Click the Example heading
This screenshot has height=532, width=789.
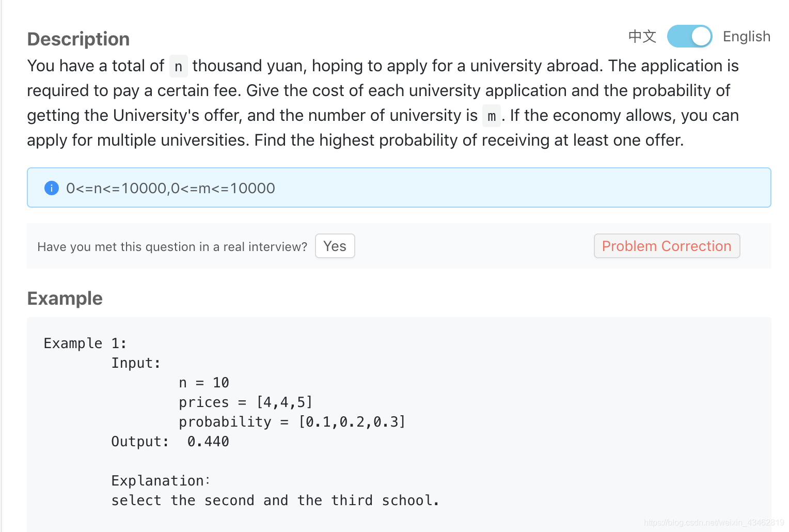pos(65,299)
